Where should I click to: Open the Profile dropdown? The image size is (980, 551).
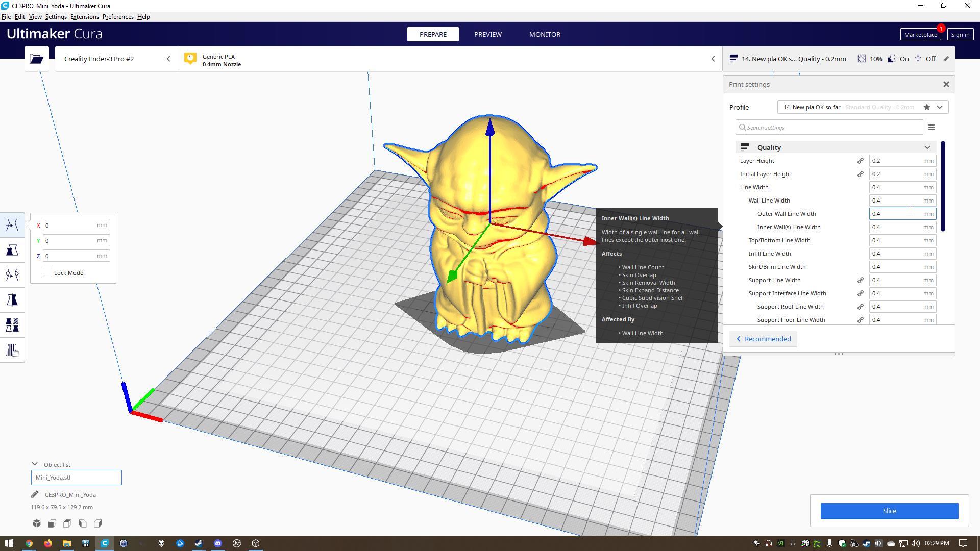940,107
